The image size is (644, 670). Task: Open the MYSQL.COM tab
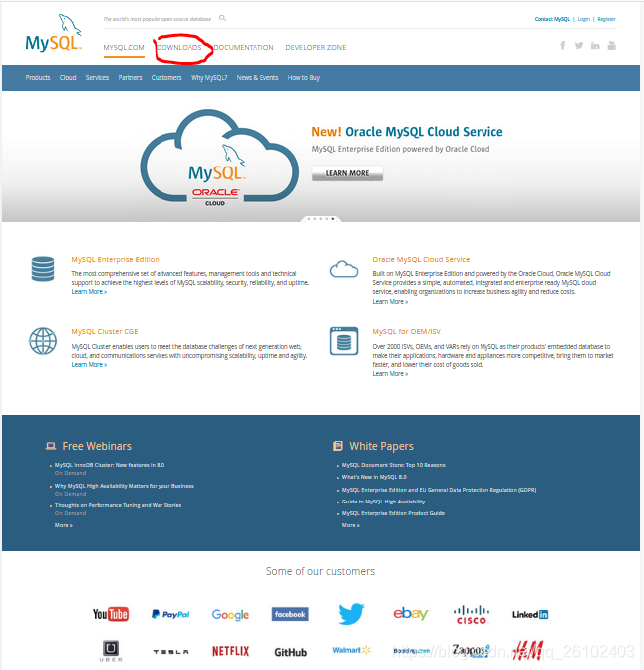pyautogui.click(x=124, y=48)
